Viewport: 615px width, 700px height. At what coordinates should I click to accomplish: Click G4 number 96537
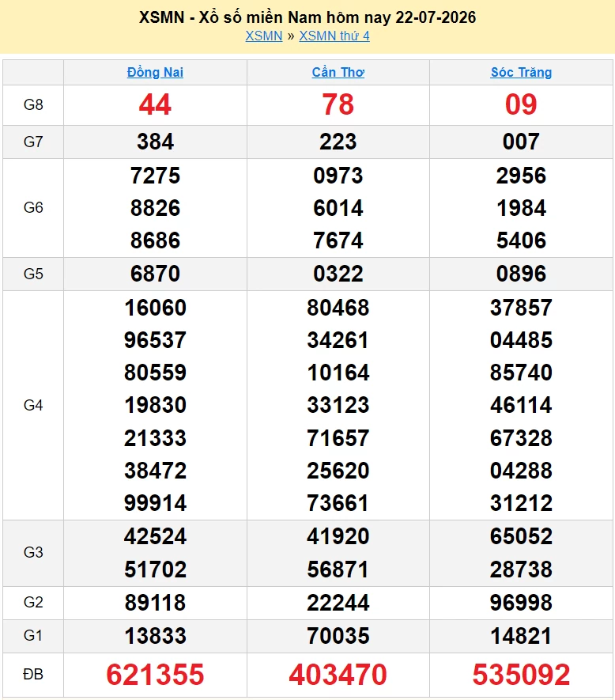tap(155, 340)
